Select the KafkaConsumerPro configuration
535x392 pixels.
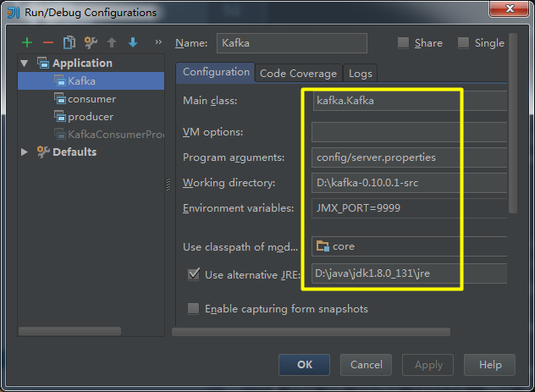coord(116,135)
